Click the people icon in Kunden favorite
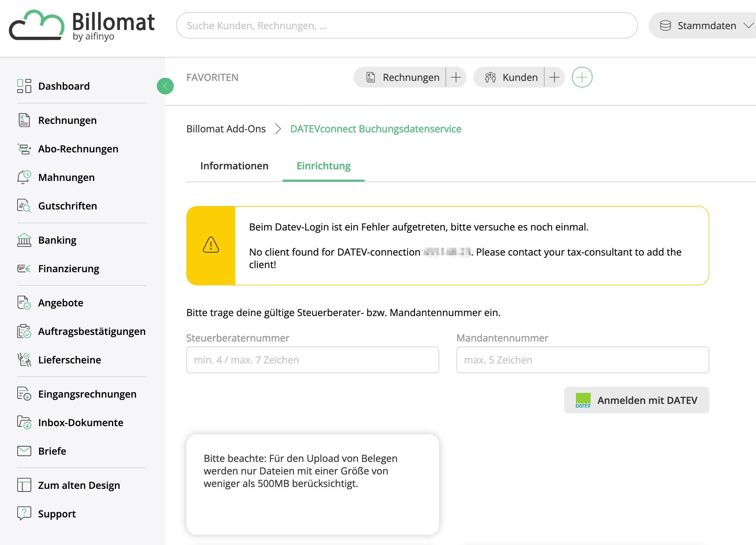 pos(490,77)
